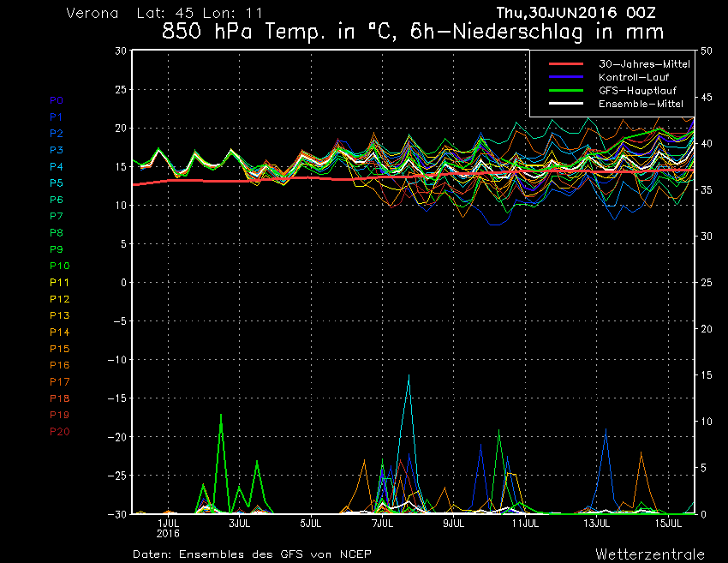Image resolution: width=728 pixels, height=563 pixels.
Task: Select ensemble member label P5
Action: (x=57, y=183)
